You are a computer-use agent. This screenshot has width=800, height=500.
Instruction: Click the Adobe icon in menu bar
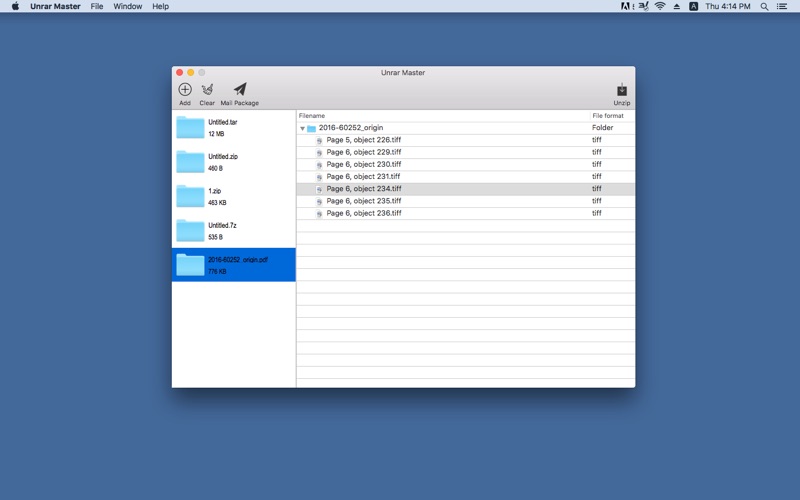pos(627,6)
